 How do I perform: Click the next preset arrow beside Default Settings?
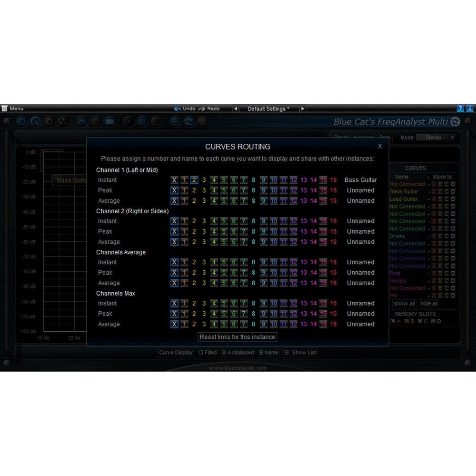[303, 109]
